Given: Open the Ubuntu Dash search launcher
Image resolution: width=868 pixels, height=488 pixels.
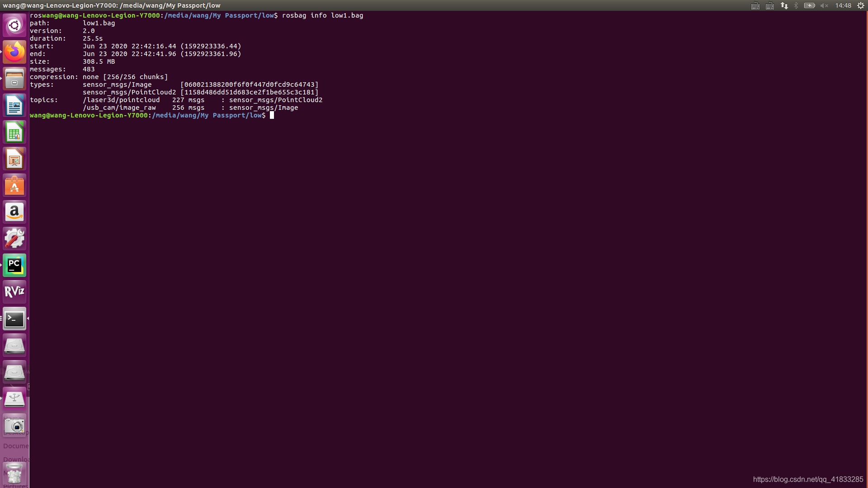Looking at the screenshot, I should coord(14,25).
